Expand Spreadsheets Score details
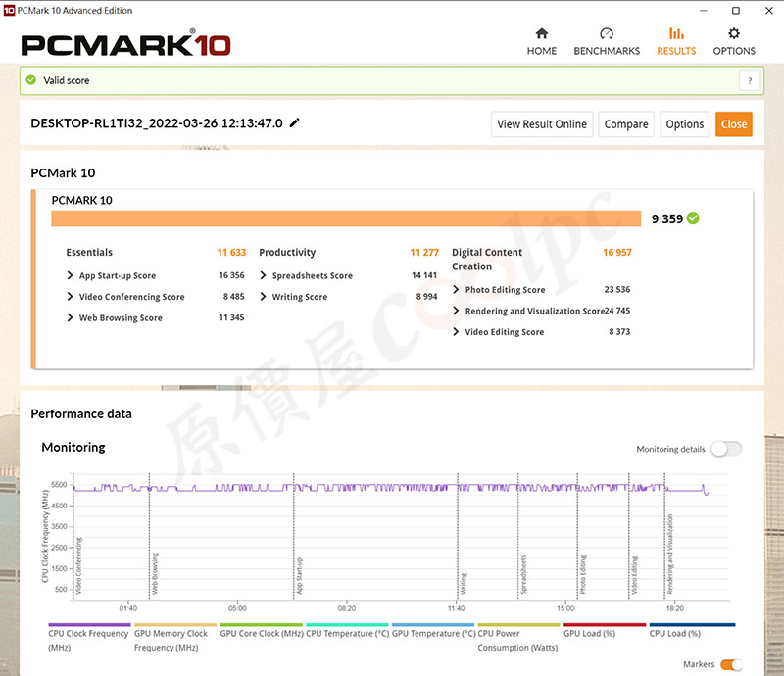 pyautogui.click(x=263, y=275)
